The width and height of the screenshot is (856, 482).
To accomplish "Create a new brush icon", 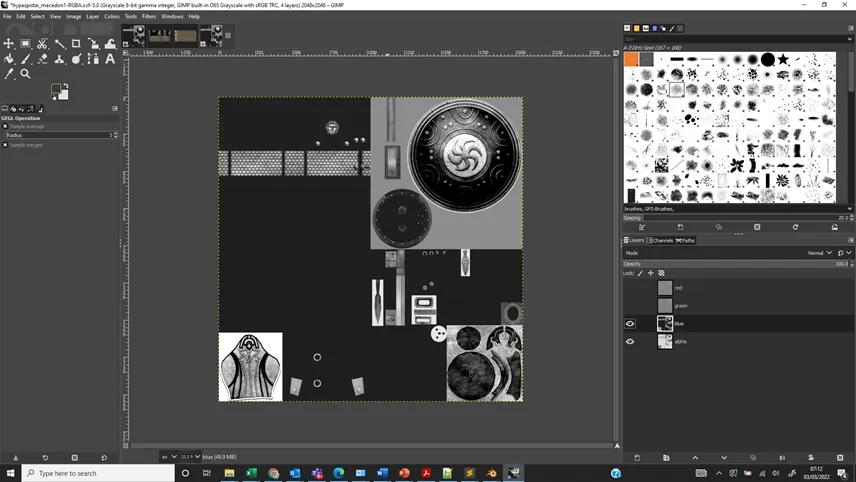I will coord(680,227).
